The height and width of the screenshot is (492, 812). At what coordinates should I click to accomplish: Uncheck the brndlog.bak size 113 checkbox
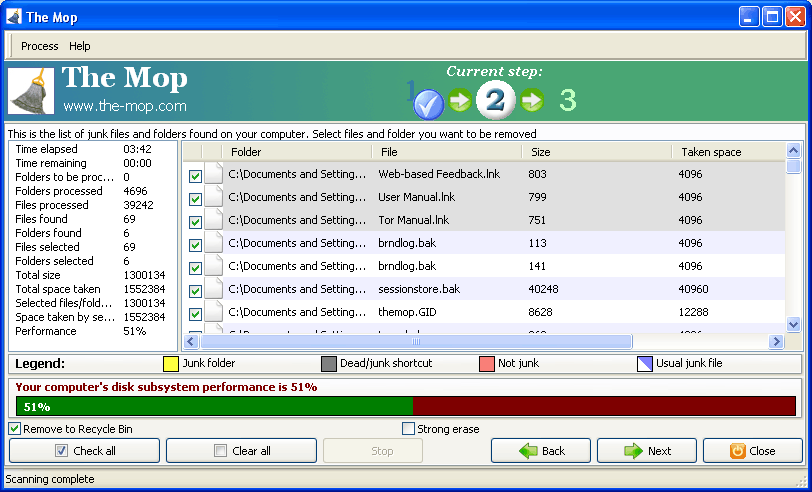(195, 245)
